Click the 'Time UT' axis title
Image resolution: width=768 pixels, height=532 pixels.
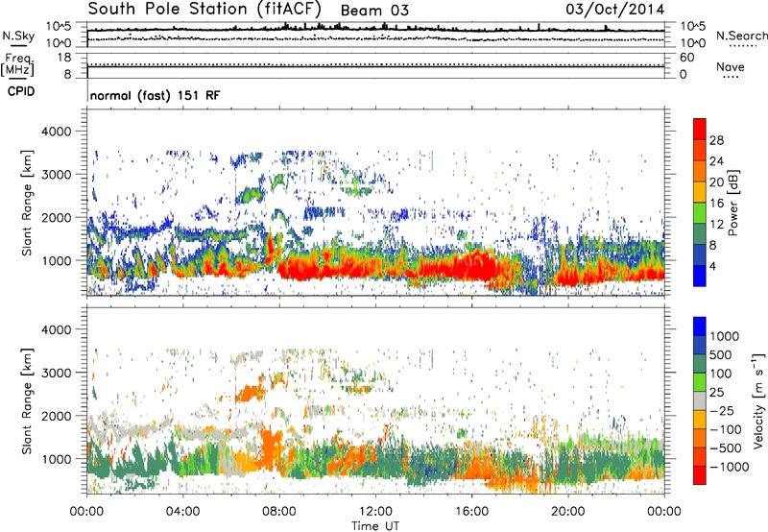[375, 526]
